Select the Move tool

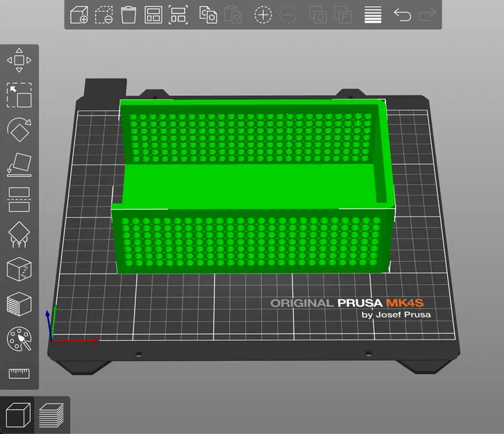19,60
